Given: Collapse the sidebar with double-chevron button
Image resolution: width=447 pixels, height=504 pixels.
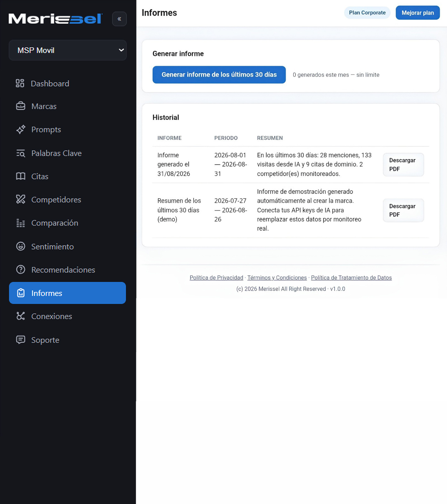Looking at the screenshot, I should tap(119, 19).
